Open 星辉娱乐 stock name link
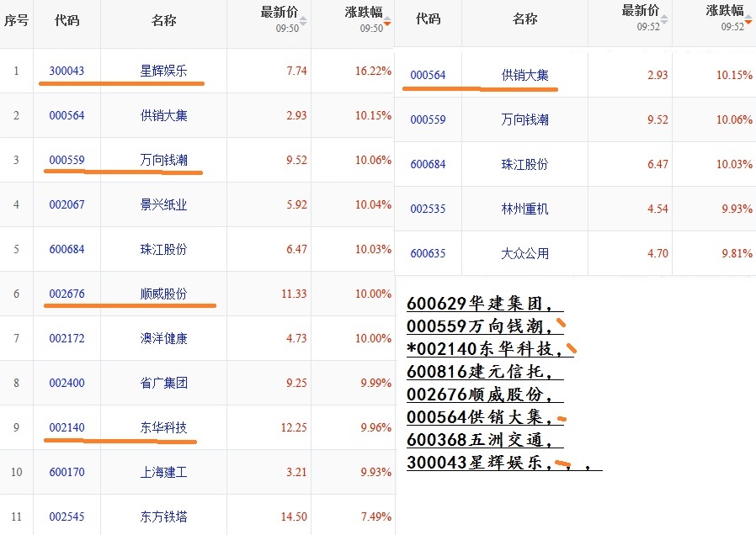The width and height of the screenshot is (756, 535). point(163,71)
